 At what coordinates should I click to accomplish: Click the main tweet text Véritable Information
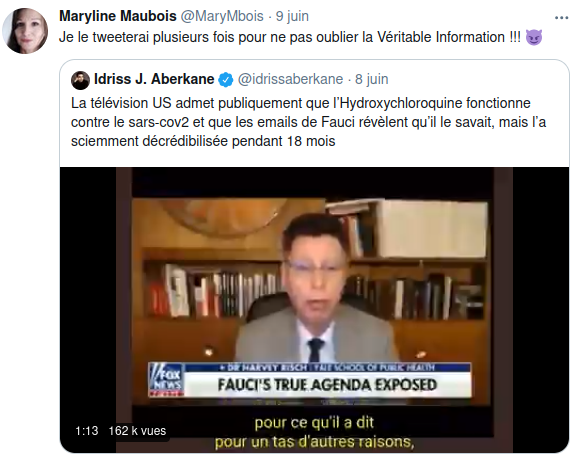pyautogui.click(x=441, y=37)
